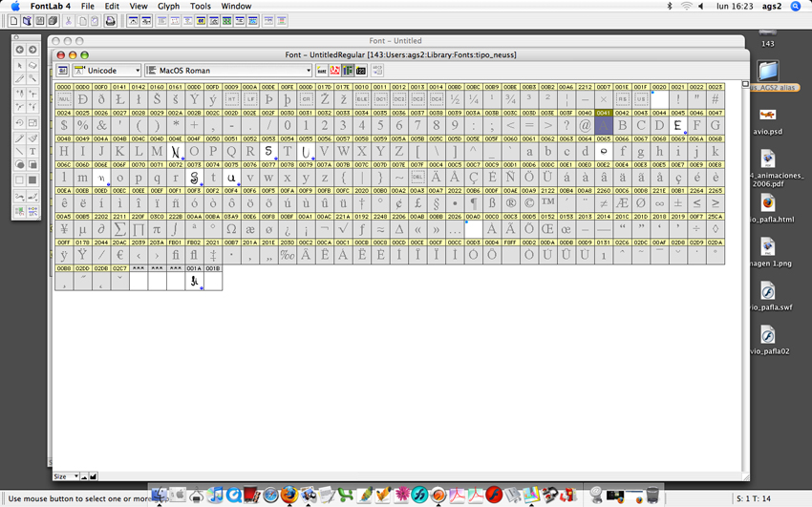The image size is (812, 507).
Task: Click the New font toolbar icon
Action: [x=13, y=21]
